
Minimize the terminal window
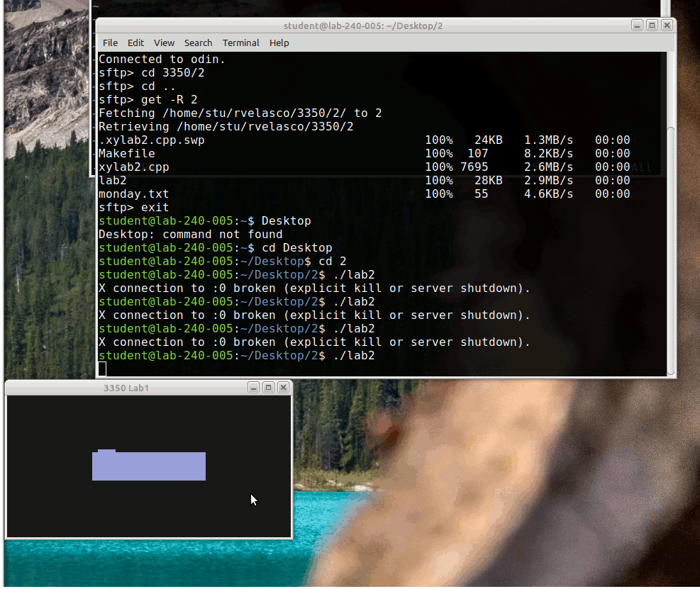[x=637, y=26]
